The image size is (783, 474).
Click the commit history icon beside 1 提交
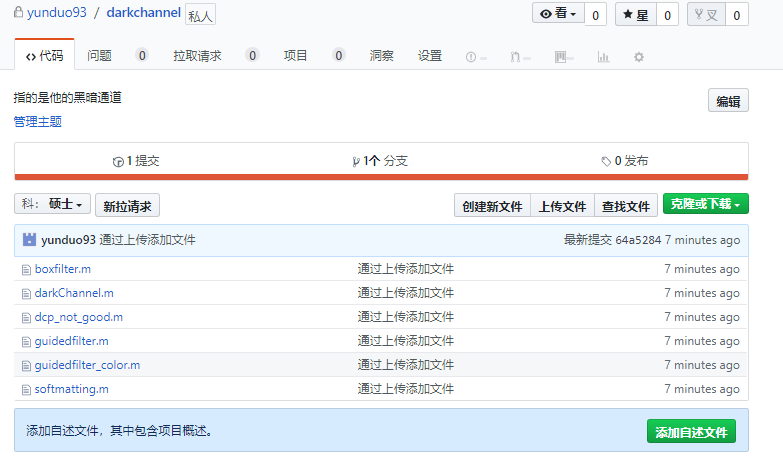(118, 162)
